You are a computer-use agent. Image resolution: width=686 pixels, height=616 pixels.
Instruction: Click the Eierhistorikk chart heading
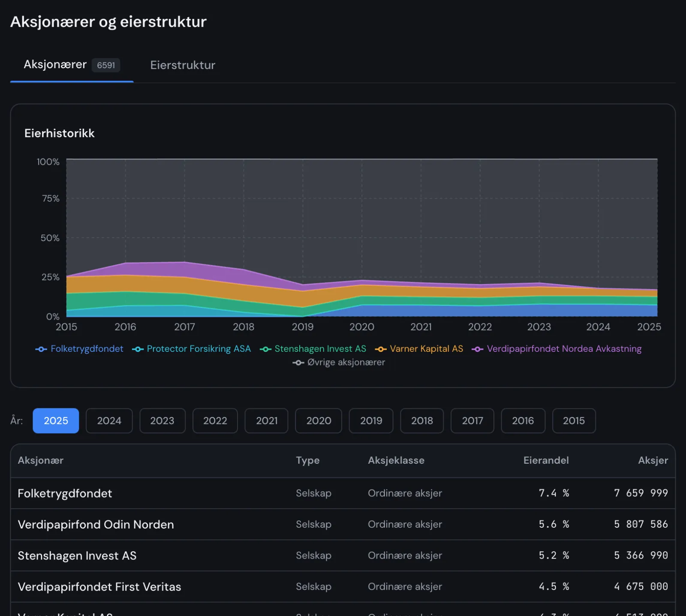tap(60, 133)
